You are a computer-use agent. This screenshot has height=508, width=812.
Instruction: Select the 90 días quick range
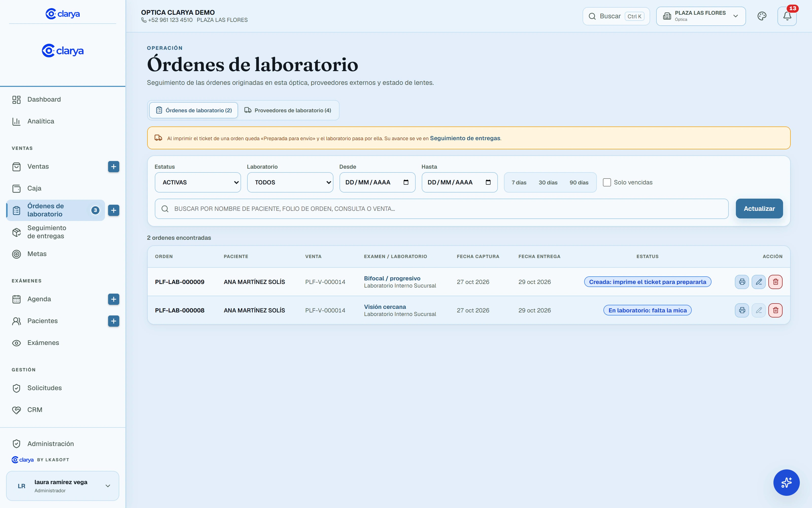pyautogui.click(x=579, y=182)
